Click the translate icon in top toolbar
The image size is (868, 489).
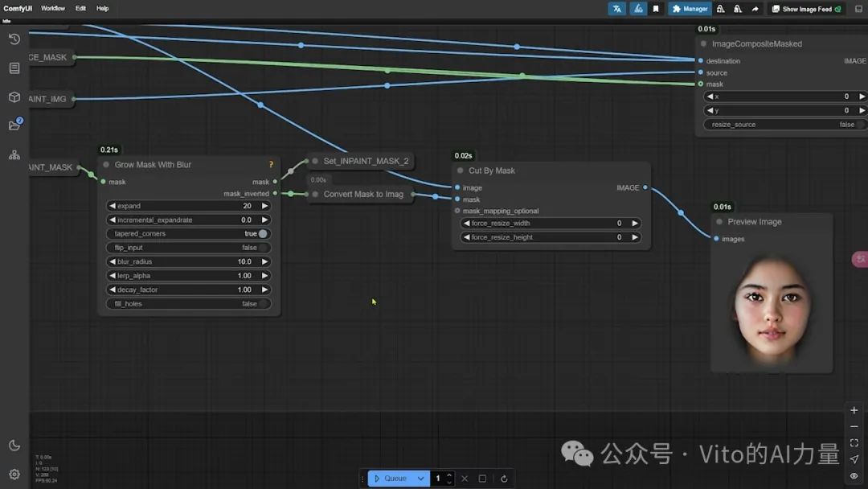click(616, 9)
